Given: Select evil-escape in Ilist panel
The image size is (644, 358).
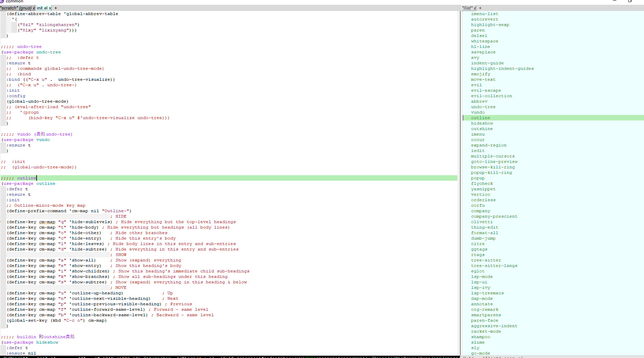Looking at the screenshot, I should pyautogui.click(x=486, y=90).
